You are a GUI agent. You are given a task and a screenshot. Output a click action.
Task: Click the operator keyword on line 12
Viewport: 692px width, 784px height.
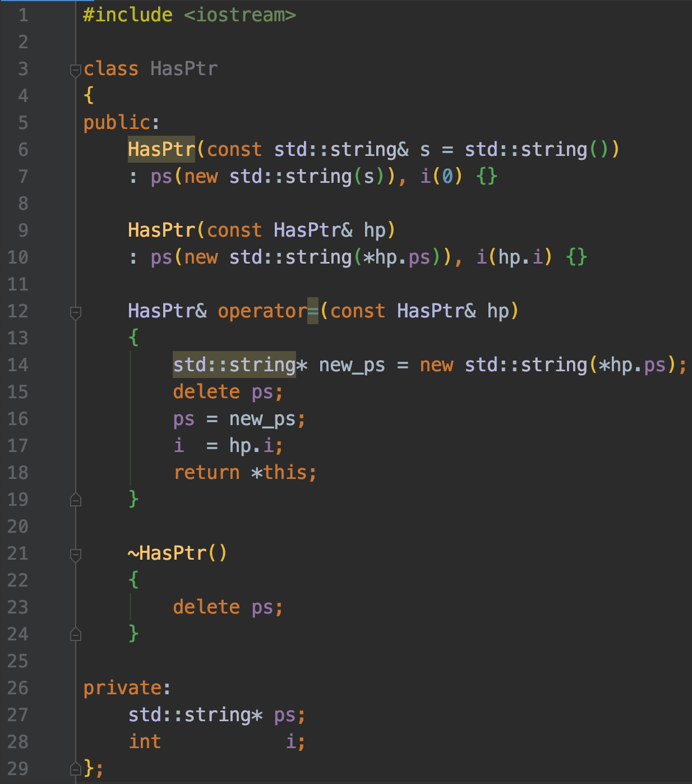(262, 311)
